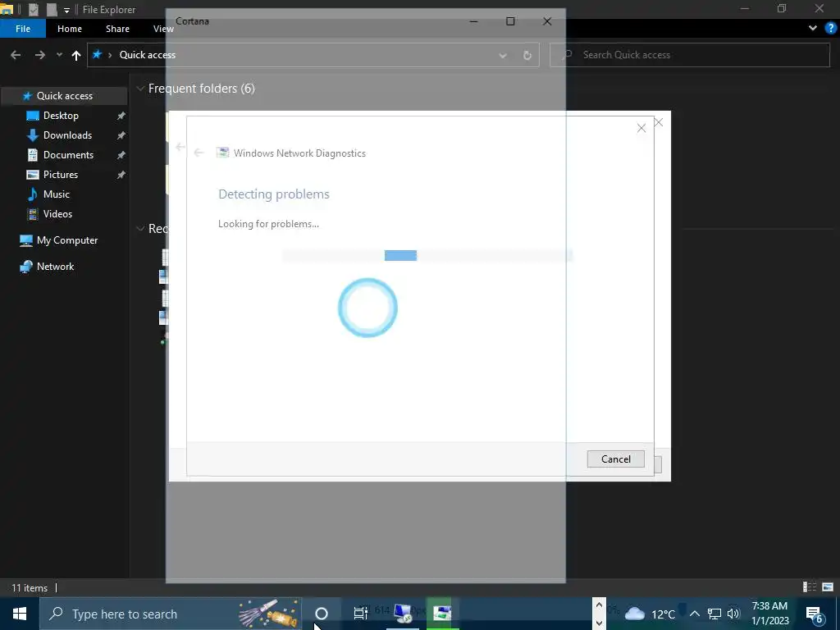This screenshot has width=840, height=630.
Task: Open Desktop in the navigation pane
Action: (61, 116)
